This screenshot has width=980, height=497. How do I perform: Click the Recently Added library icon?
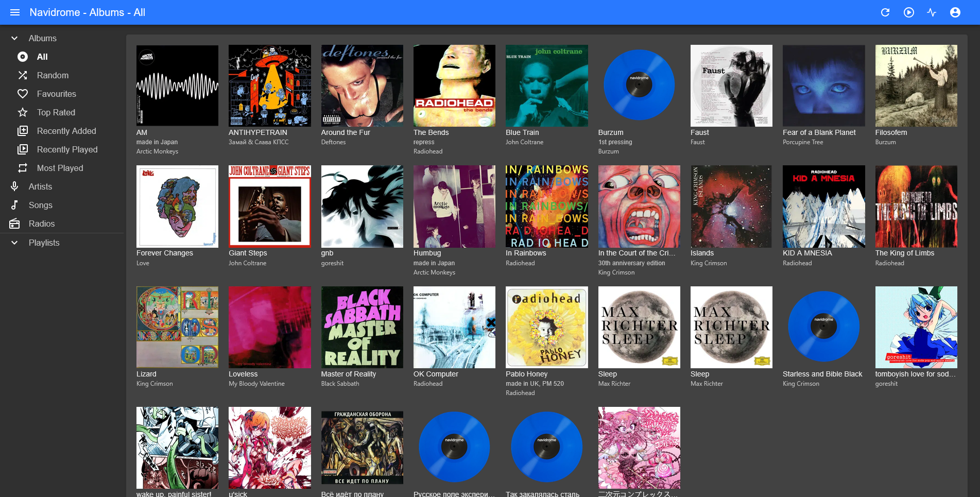23,131
